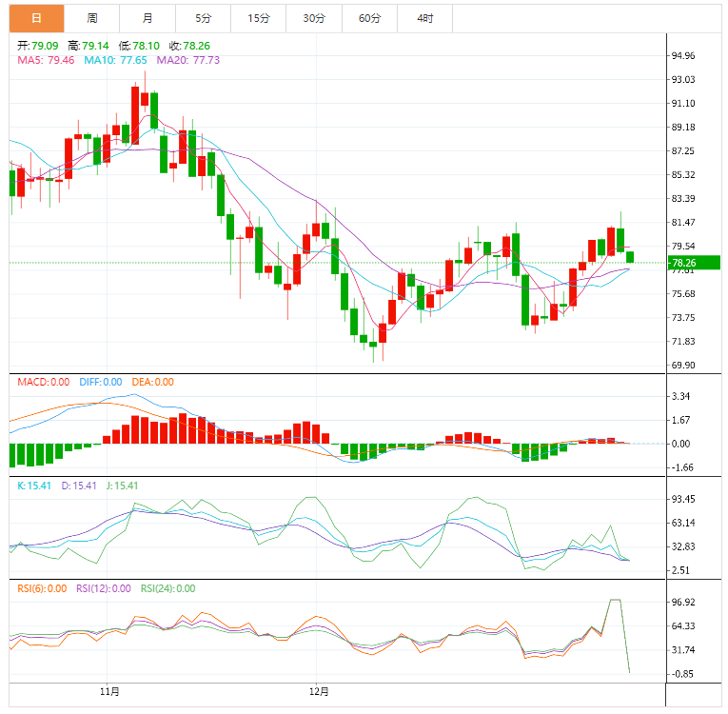Click the 81.47 price axis value

click(683, 222)
